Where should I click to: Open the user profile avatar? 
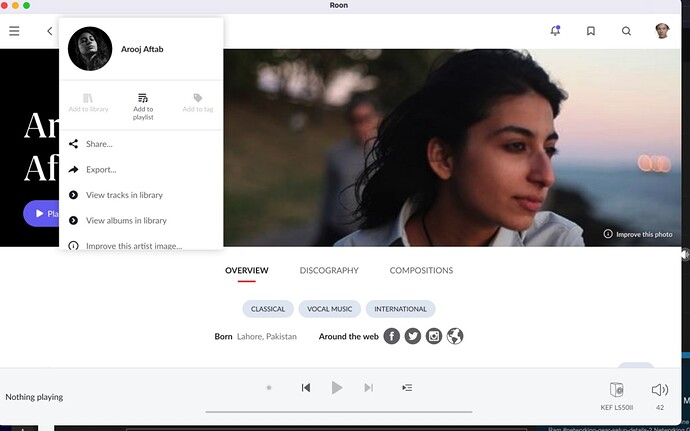tap(662, 31)
